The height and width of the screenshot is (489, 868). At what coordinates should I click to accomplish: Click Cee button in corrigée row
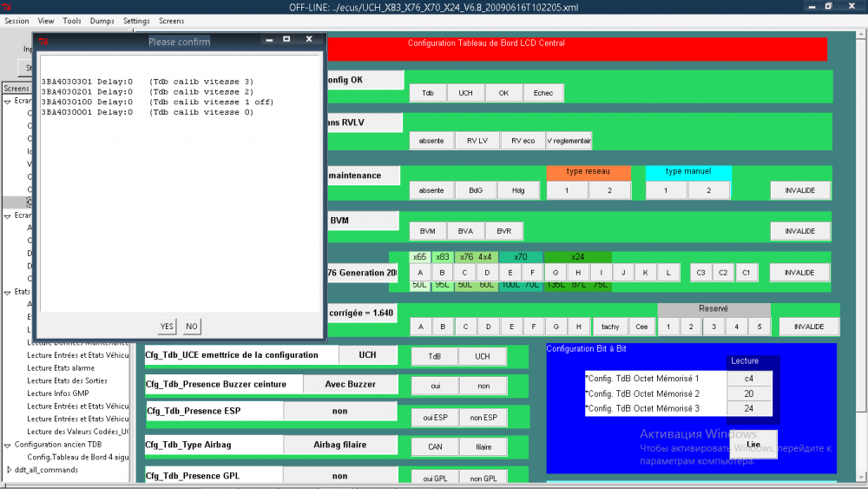point(641,327)
